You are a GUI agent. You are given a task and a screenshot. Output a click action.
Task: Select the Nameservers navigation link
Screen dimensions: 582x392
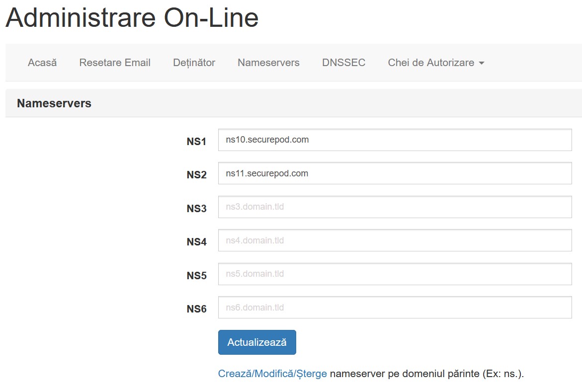(x=268, y=63)
